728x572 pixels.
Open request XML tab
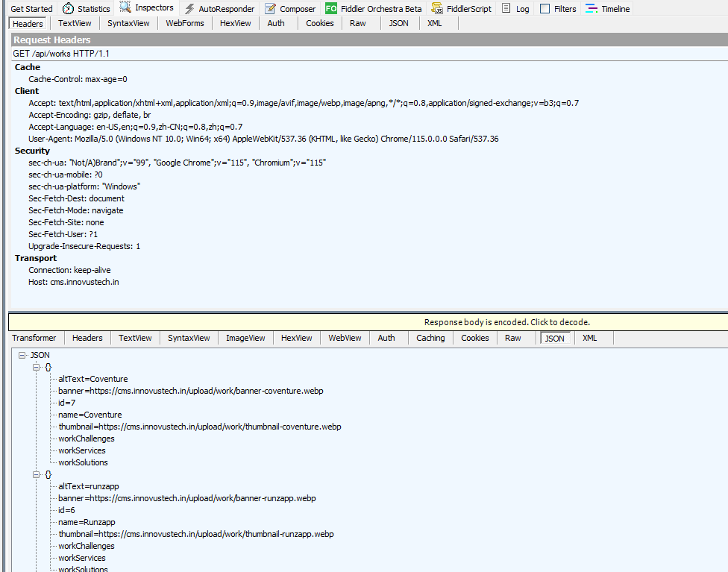tap(435, 23)
